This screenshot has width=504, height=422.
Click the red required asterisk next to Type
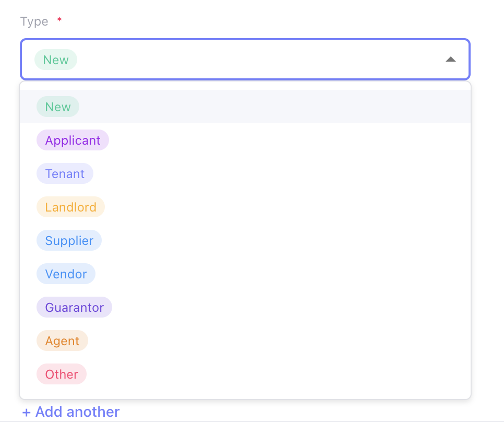tap(59, 19)
